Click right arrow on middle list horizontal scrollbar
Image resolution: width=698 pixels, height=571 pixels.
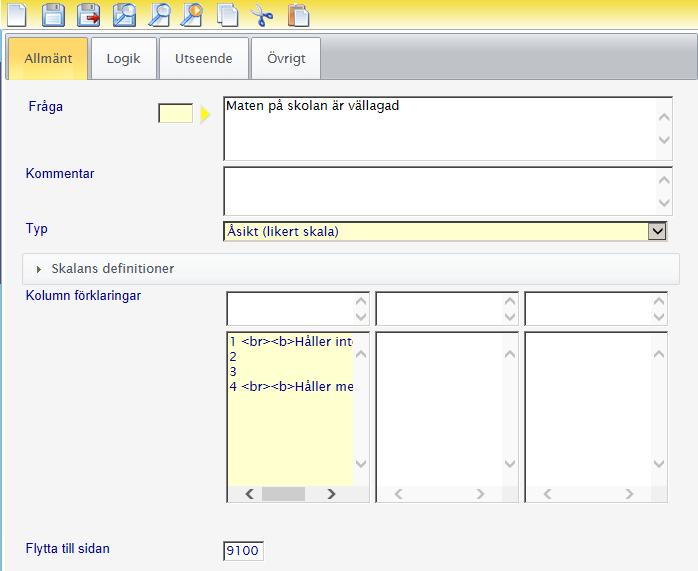pyautogui.click(x=480, y=494)
